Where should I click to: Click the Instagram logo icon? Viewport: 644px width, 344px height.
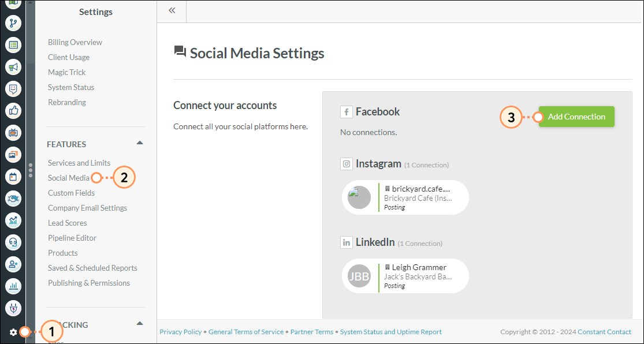[346, 164]
